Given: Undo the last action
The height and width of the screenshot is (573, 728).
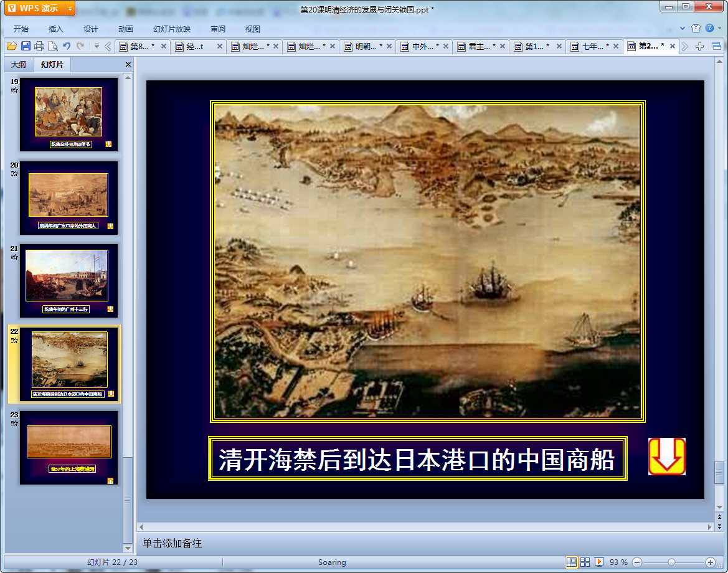Looking at the screenshot, I should point(67,46).
